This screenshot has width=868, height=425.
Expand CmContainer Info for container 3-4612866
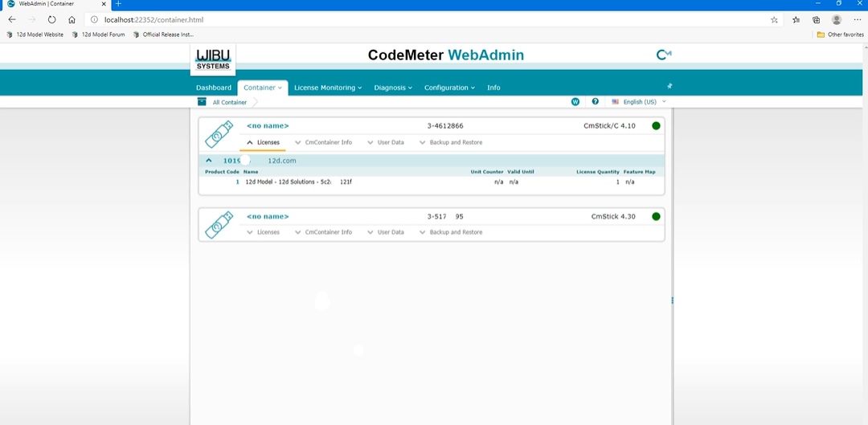(x=323, y=142)
